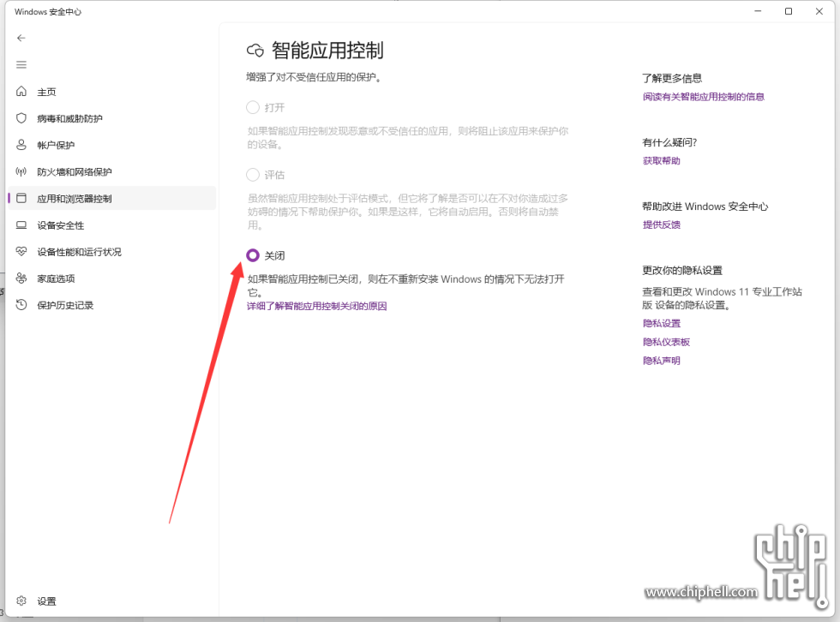Open 设备安全性 page
Viewport: 840px width, 622px height.
point(112,225)
